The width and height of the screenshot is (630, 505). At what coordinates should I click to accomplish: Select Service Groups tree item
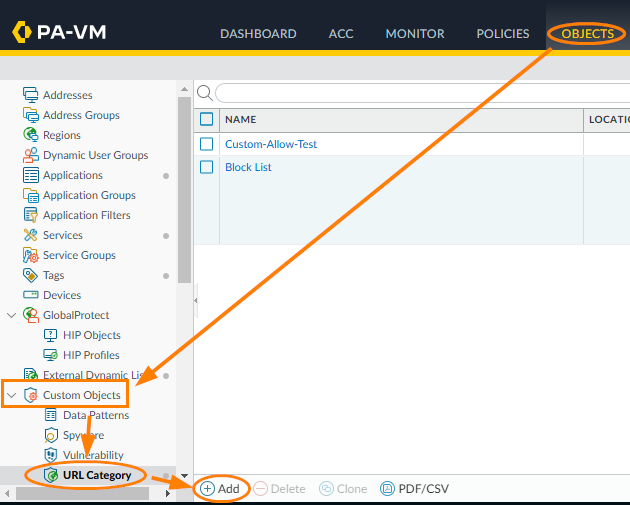tap(79, 255)
